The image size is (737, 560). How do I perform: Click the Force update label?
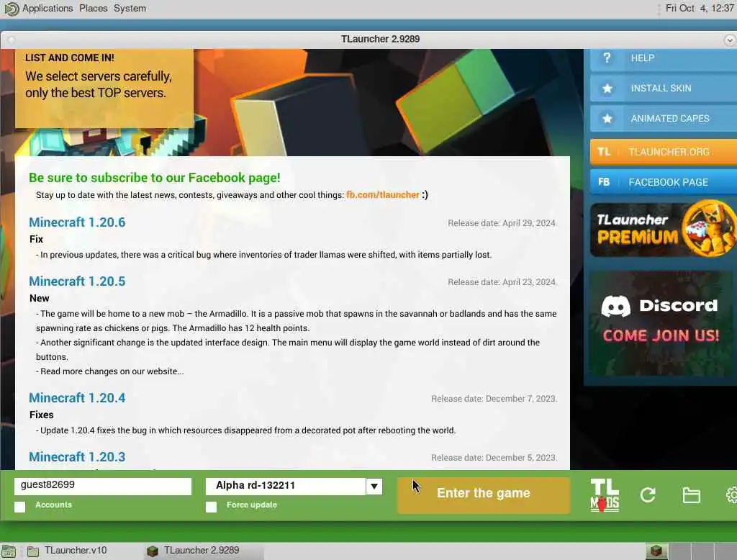251,505
